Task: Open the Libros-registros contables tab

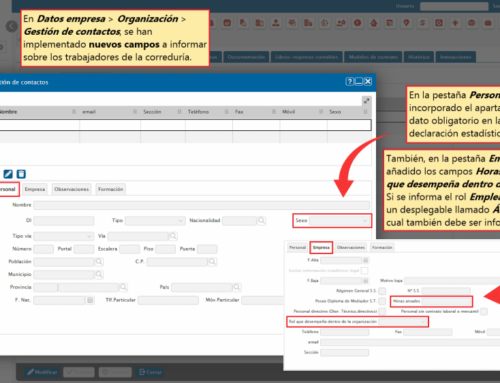Action: (x=307, y=57)
